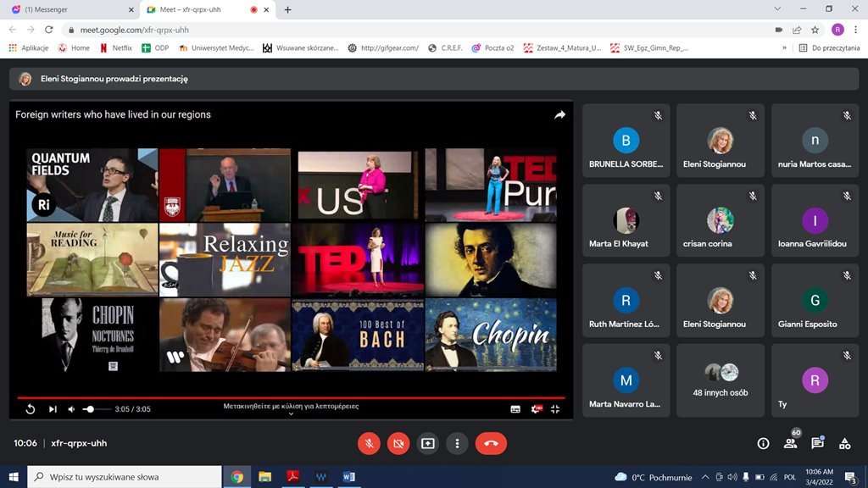Toggle video subtitles captions icon
The image size is (868, 488).
[515, 409]
